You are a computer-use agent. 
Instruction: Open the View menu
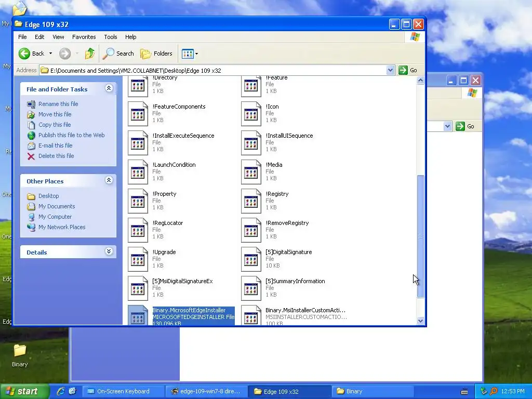pyautogui.click(x=58, y=37)
